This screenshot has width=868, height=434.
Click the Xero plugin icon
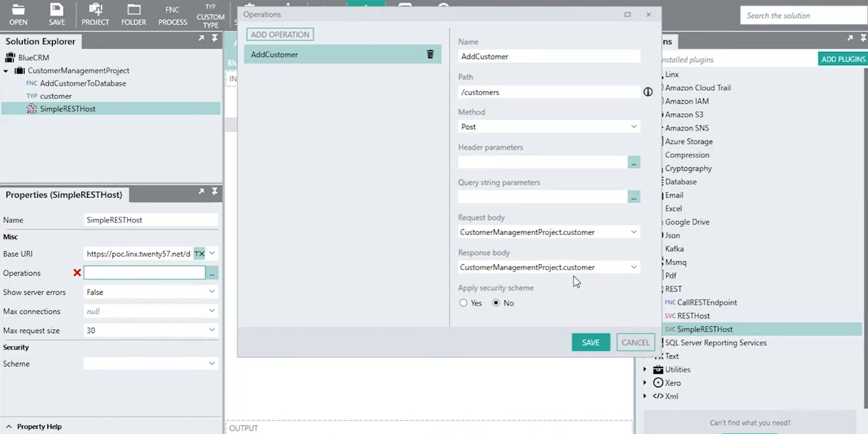click(x=658, y=382)
